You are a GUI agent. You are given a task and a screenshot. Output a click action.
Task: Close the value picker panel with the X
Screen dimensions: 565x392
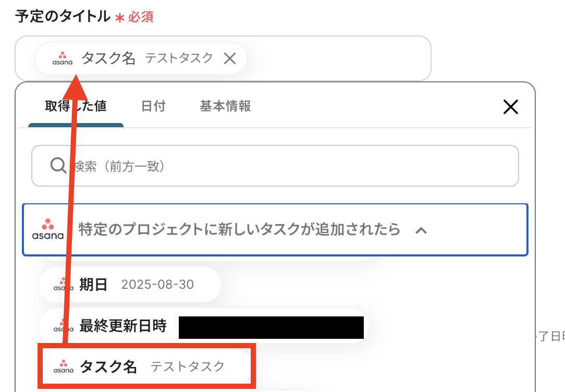coord(510,107)
